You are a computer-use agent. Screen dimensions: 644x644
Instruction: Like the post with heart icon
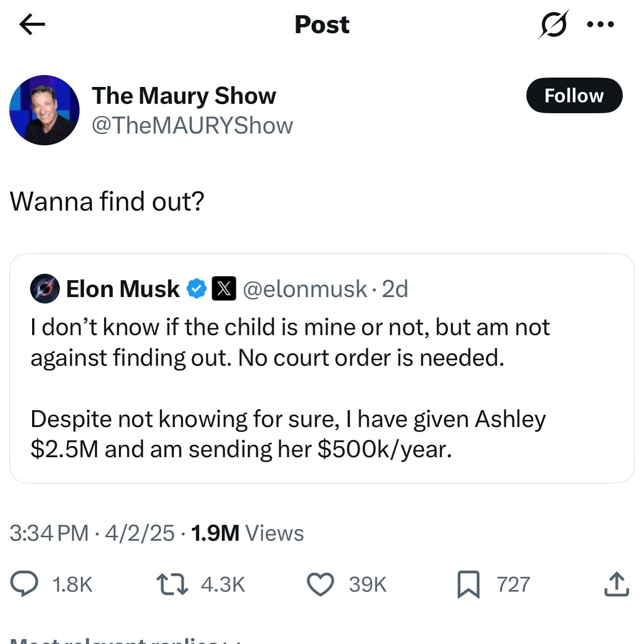321,584
